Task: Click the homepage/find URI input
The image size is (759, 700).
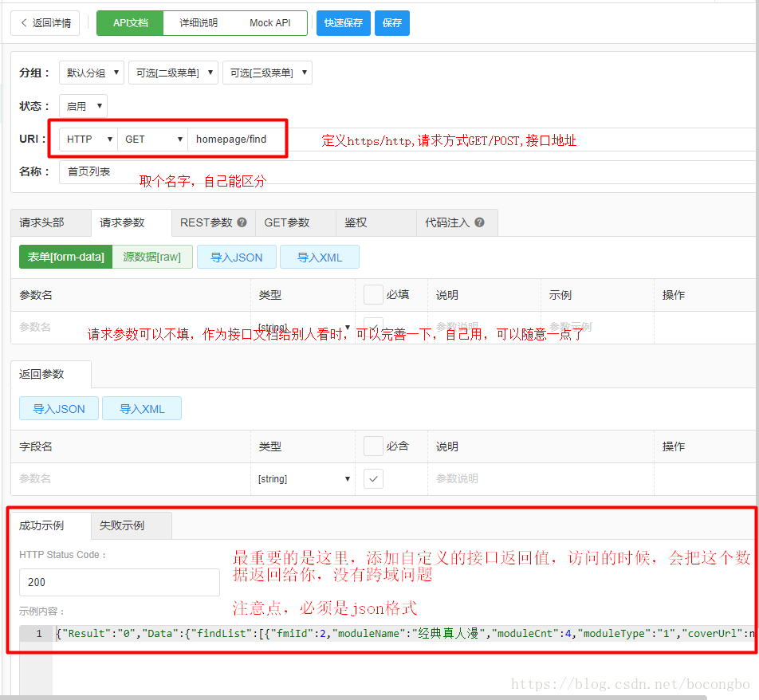Action: pos(237,140)
